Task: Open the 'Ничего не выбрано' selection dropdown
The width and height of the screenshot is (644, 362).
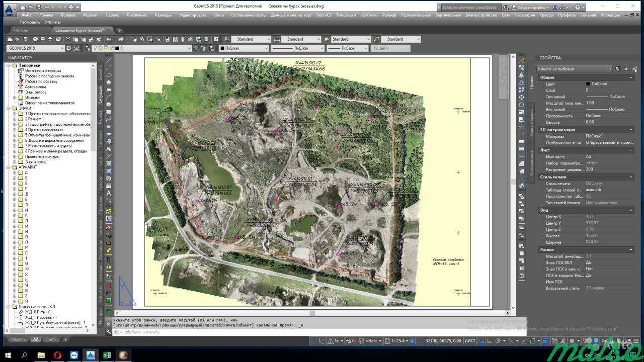Action: point(575,69)
